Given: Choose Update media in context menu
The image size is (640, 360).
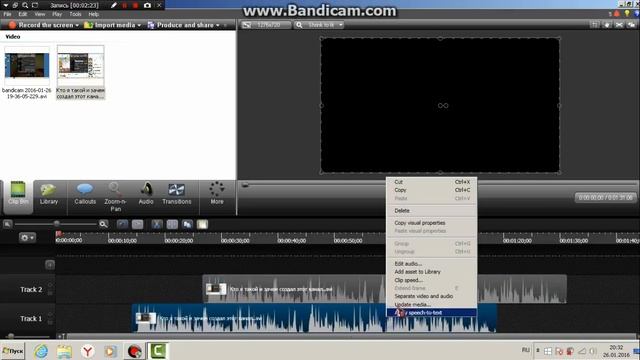Looking at the screenshot, I should point(431,304).
